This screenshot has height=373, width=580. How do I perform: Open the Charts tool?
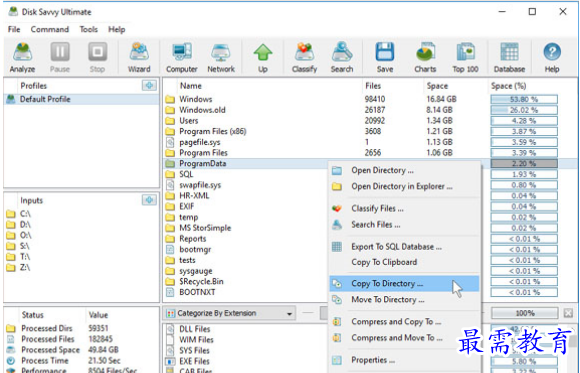point(425,57)
